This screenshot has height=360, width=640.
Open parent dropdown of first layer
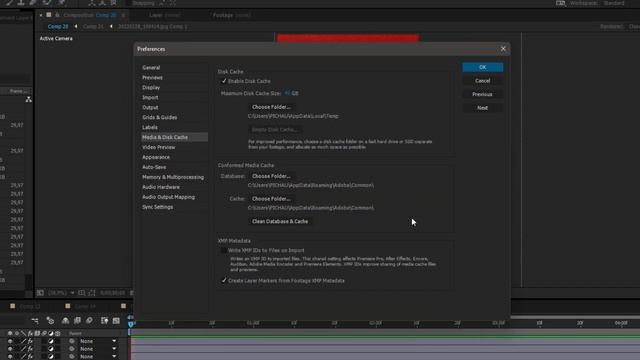[98, 341]
